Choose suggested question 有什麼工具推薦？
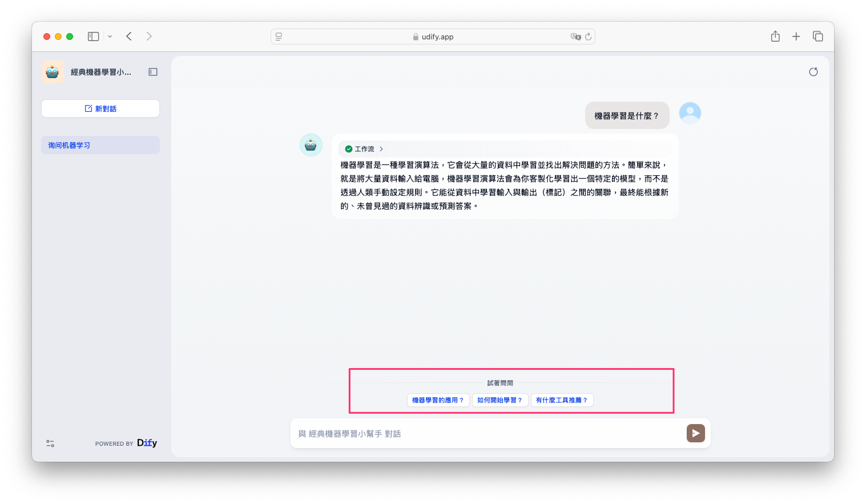 [x=562, y=400]
